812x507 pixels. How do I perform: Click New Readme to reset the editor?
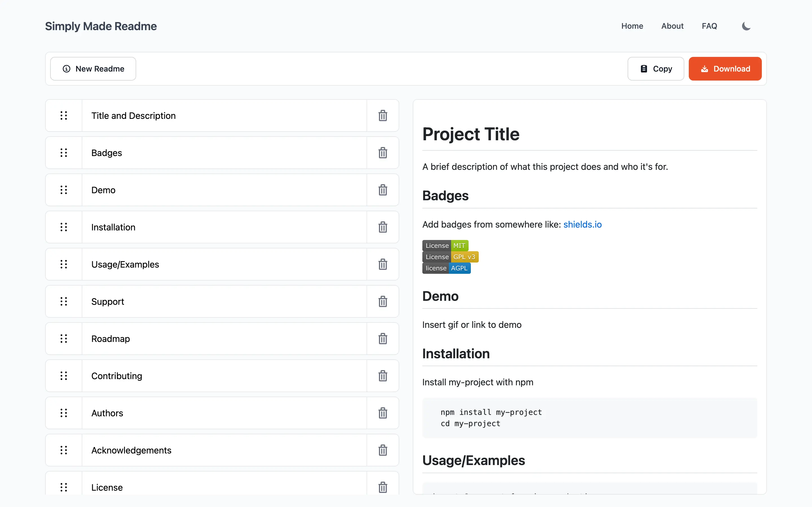click(93, 68)
